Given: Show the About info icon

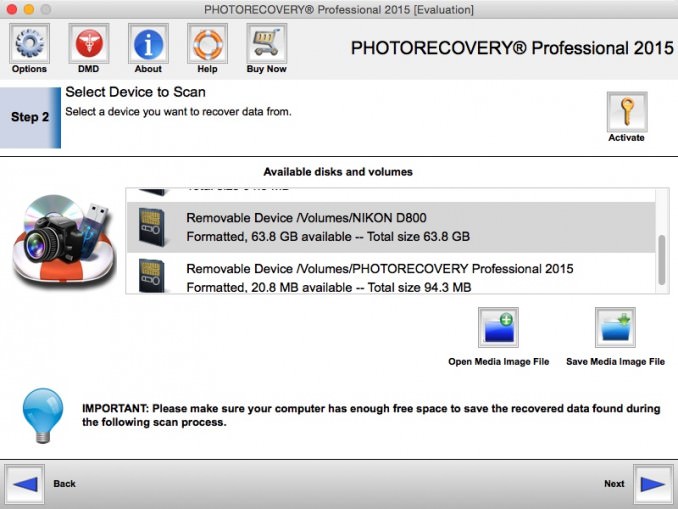Looking at the screenshot, I should [148, 43].
